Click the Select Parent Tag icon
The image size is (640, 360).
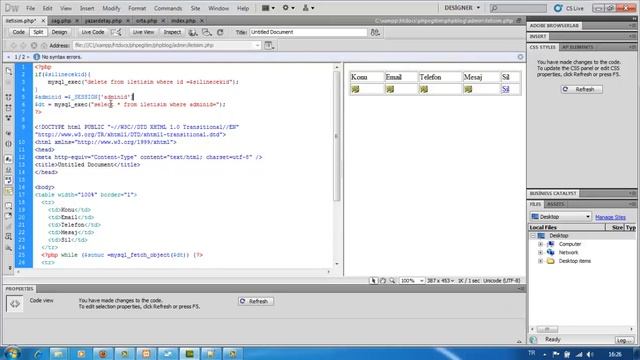tap(9, 133)
